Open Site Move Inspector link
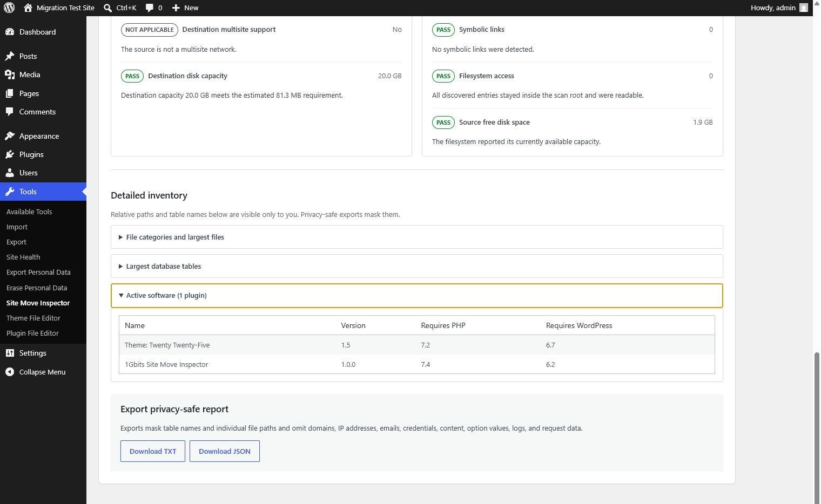The height and width of the screenshot is (504, 821). pos(38,303)
